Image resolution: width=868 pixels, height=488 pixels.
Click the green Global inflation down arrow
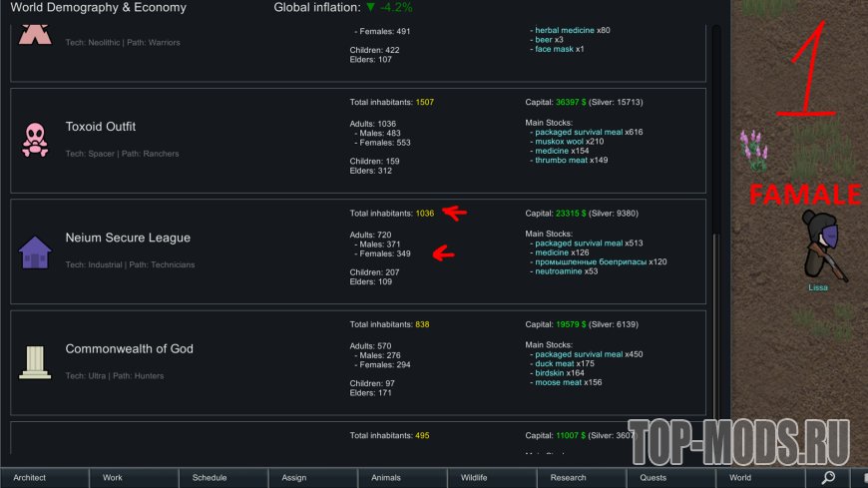pyautogui.click(x=371, y=8)
